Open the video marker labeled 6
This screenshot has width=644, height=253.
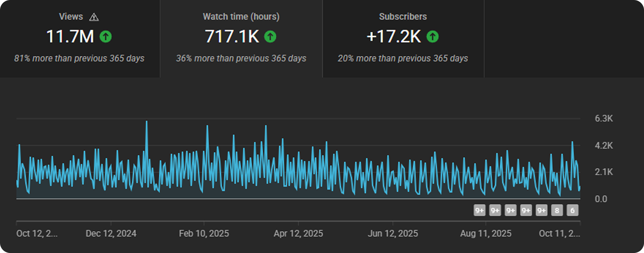(x=572, y=211)
